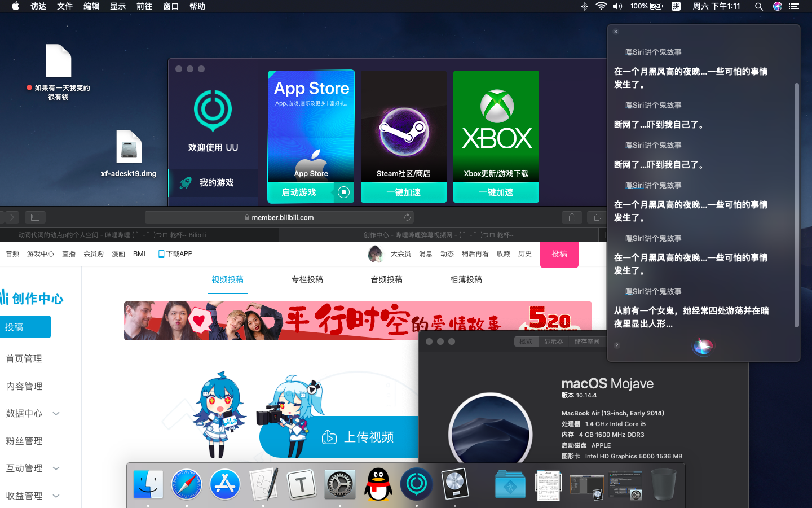Go forward in Safari
This screenshot has height=508, width=812.
12,217
